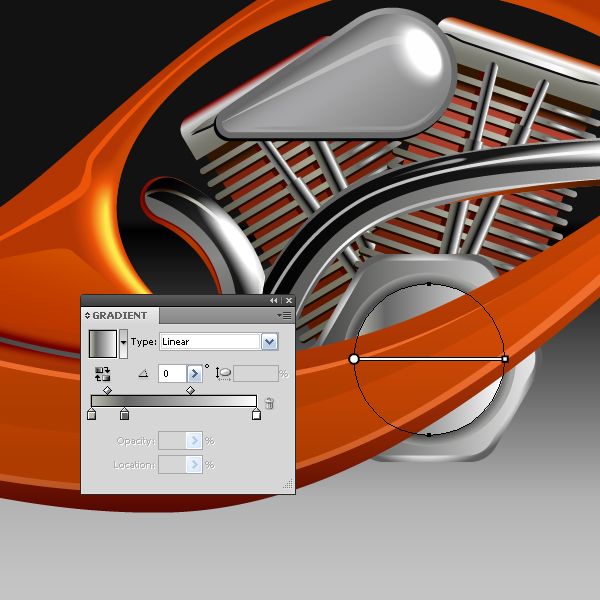Close the Gradient panel
Image resolution: width=600 pixels, height=600 pixels.
click(289, 301)
